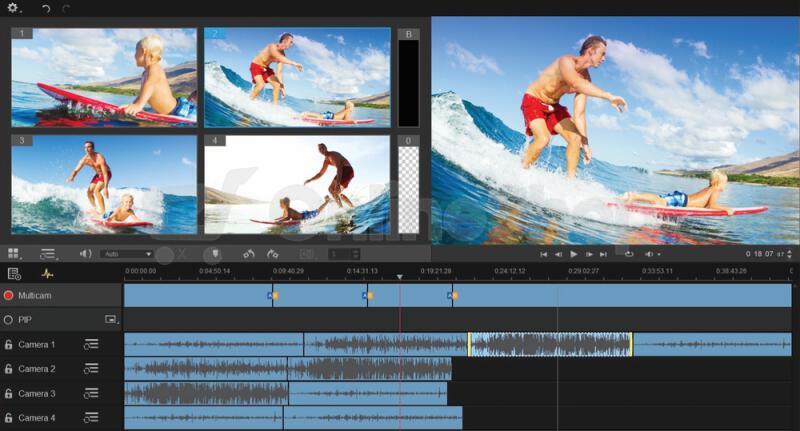The height and width of the screenshot is (431, 800).
Task: Click the Camera 1 track options icon
Action: click(91, 344)
